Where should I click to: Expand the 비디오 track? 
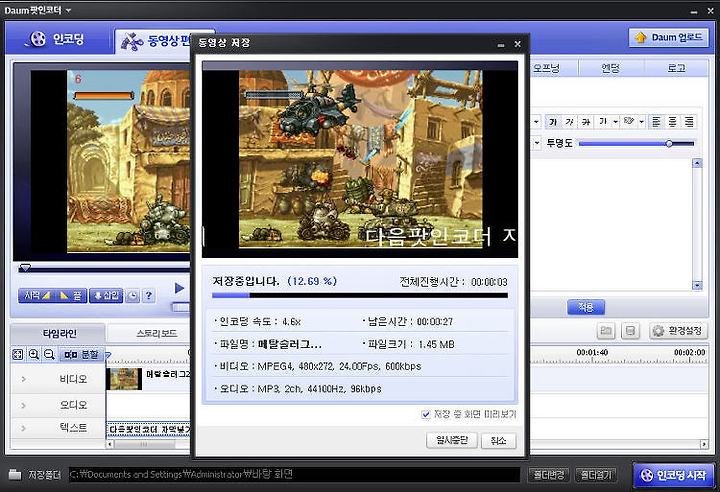coord(24,379)
